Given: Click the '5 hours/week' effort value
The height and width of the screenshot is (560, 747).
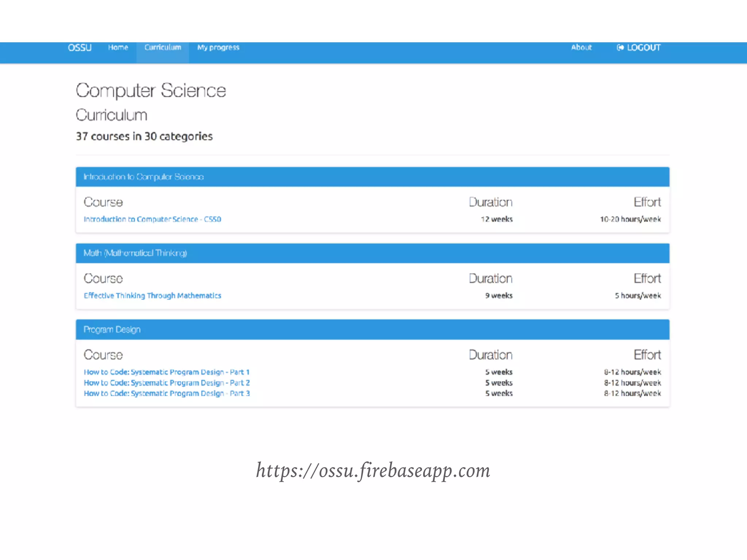Looking at the screenshot, I should pyautogui.click(x=638, y=295).
